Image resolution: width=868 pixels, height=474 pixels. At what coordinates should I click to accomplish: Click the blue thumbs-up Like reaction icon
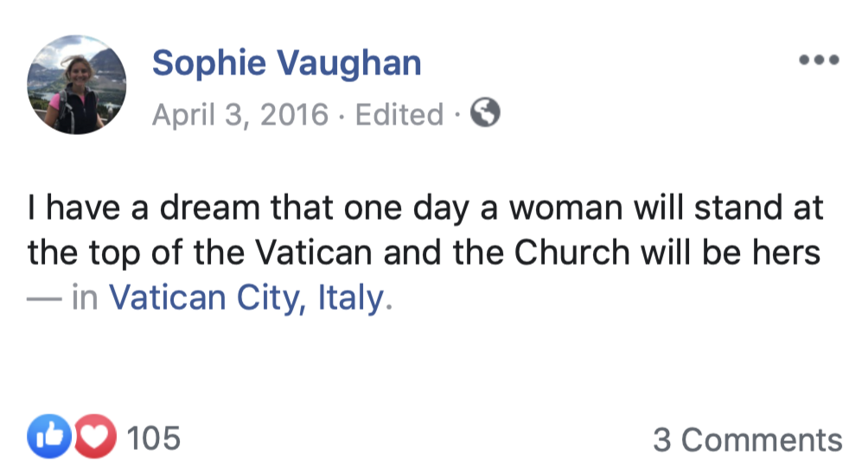48,439
